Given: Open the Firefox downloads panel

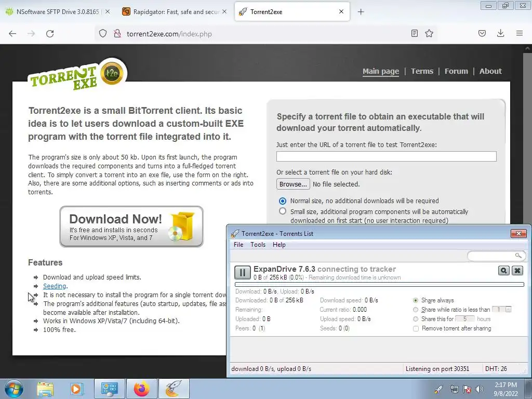Looking at the screenshot, I should [500, 33].
